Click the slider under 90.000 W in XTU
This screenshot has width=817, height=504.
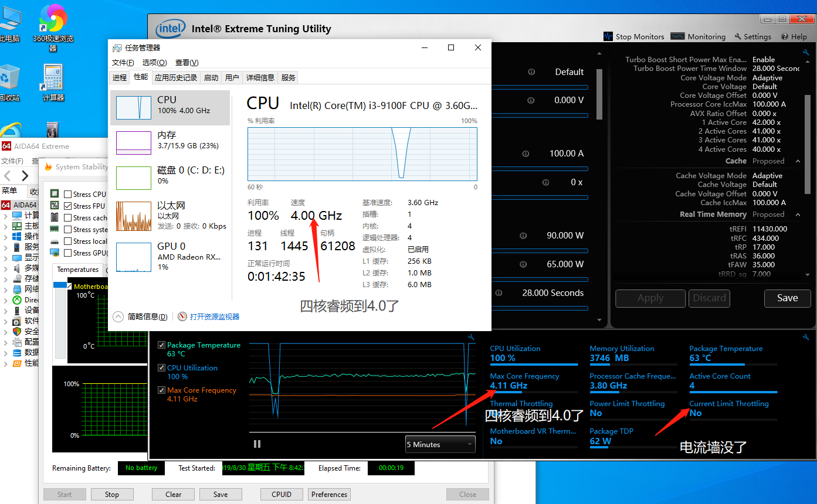(540, 251)
